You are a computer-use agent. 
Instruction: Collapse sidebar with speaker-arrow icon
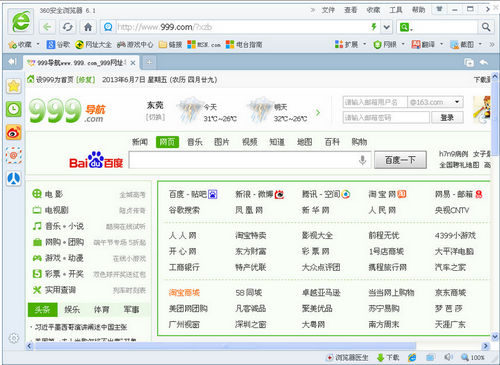(x=12, y=62)
